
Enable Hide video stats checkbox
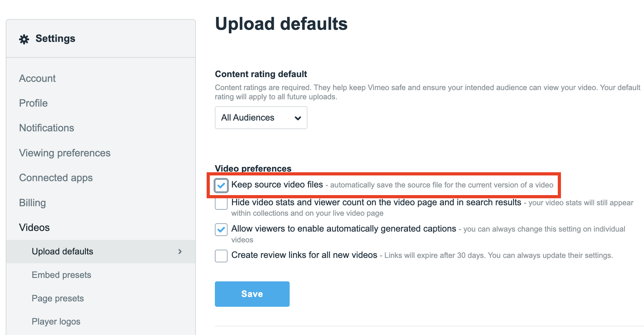click(x=221, y=203)
